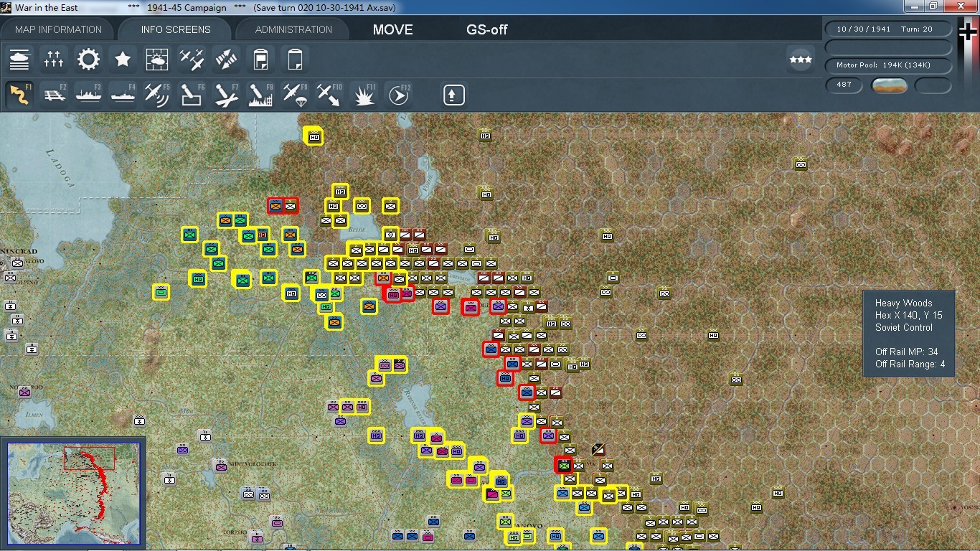Screen dimensions: 980x551
Task: Click the crossed arrows info icon
Action: (x=226, y=59)
